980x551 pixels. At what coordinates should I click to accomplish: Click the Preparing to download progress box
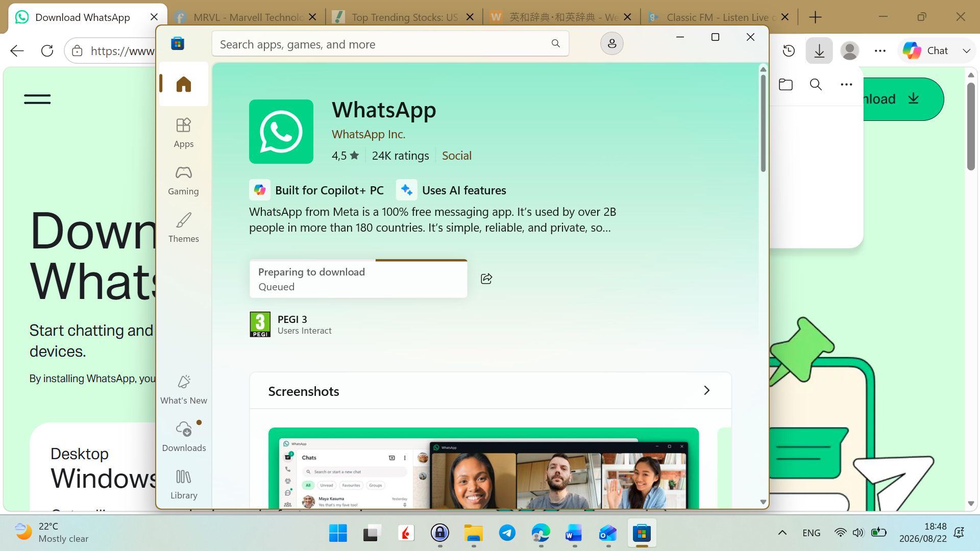358,279
